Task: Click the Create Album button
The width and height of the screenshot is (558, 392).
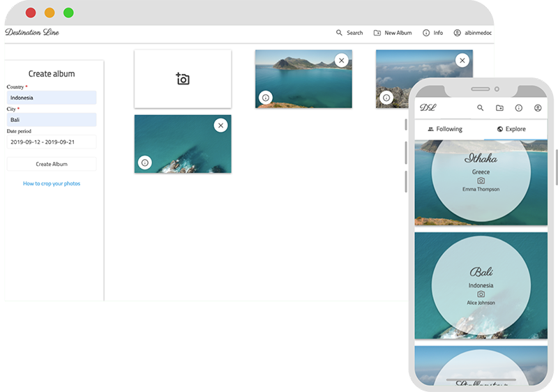Action: point(52,164)
